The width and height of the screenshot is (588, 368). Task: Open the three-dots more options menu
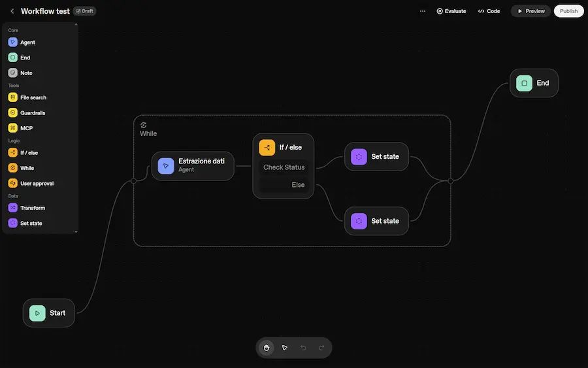point(423,11)
